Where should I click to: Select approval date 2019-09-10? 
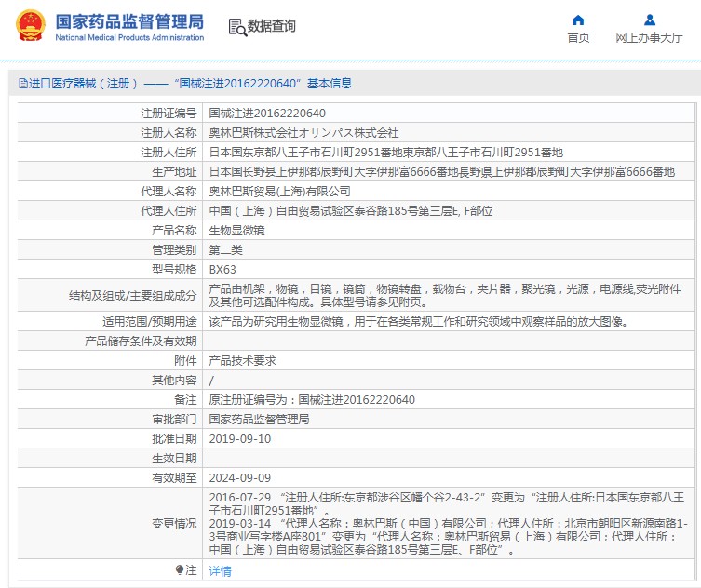pos(240,439)
